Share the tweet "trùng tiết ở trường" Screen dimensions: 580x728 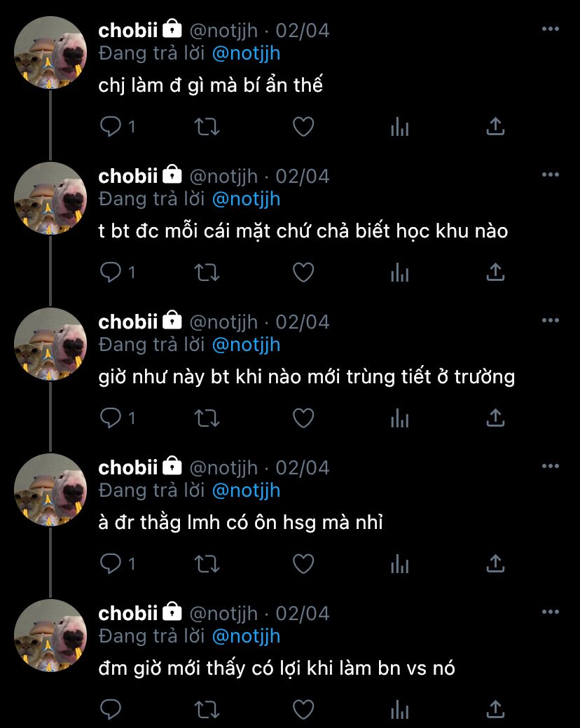[495, 418]
